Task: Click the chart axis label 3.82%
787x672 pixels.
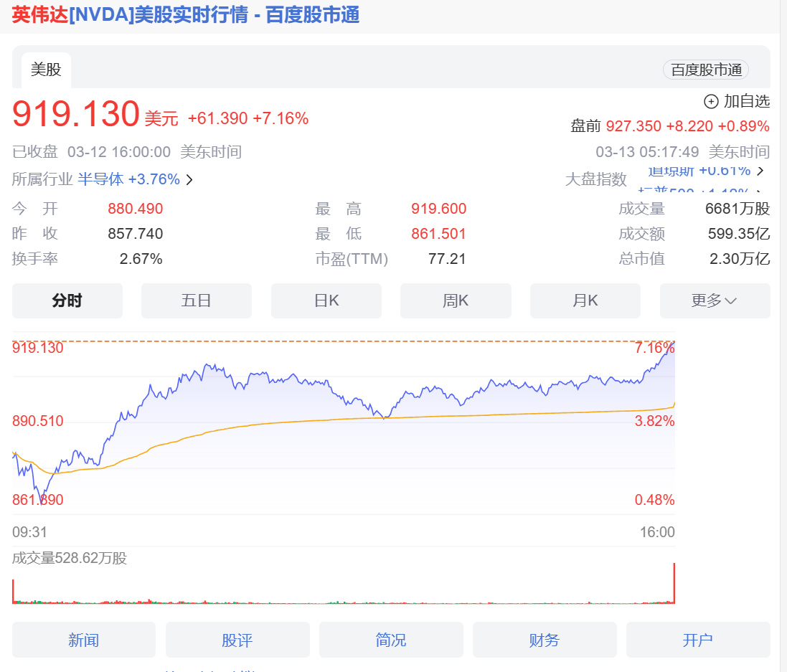Action: [x=654, y=421]
